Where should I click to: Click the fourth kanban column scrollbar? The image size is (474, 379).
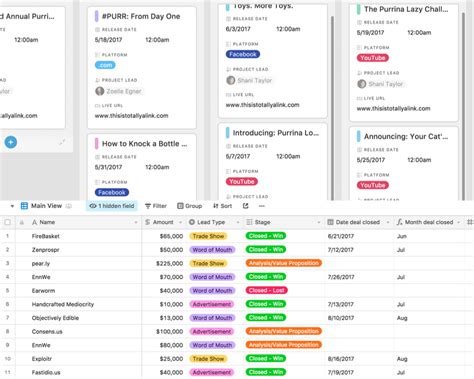tap(463, 107)
